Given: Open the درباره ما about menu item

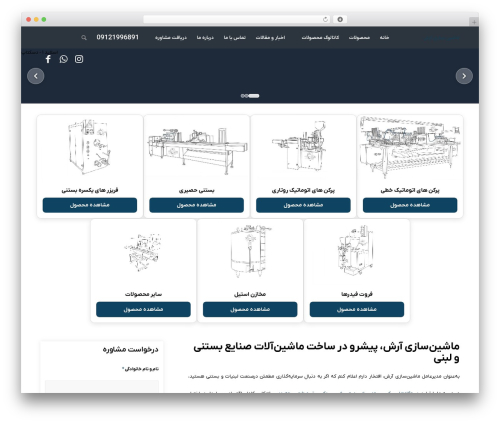Looking at the screenshot, I should [205, 37].
